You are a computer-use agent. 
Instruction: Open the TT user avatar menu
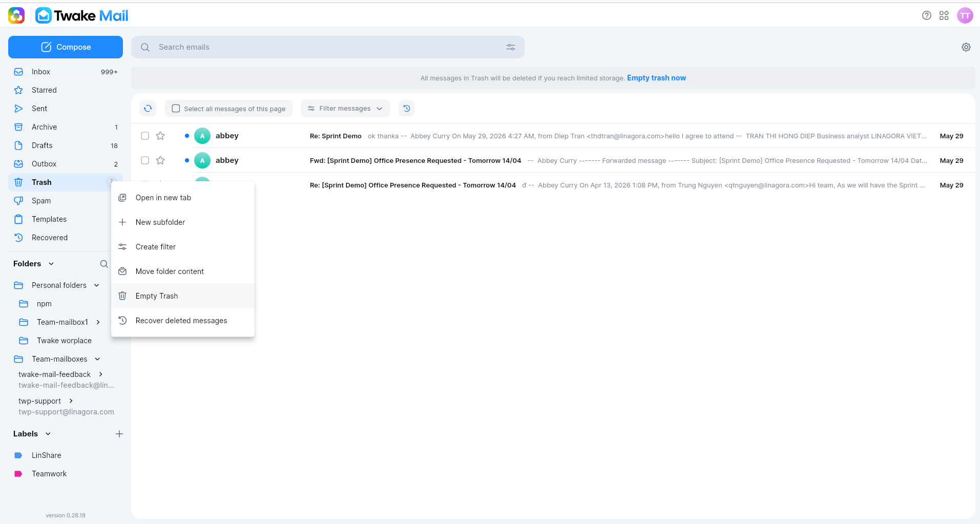pos(965,16)
